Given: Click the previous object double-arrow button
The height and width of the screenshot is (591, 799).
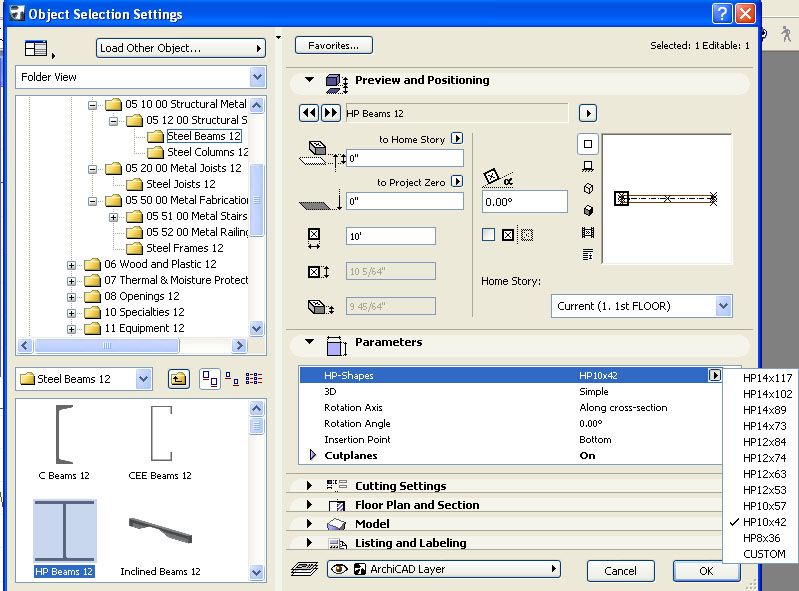Looking at the screenshot, I should pos(309,113).
